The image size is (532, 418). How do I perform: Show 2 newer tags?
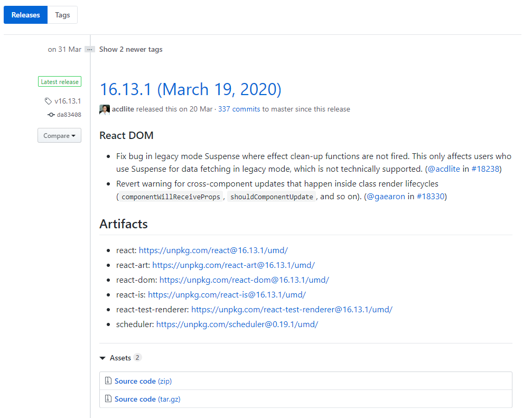click(130, 50)
